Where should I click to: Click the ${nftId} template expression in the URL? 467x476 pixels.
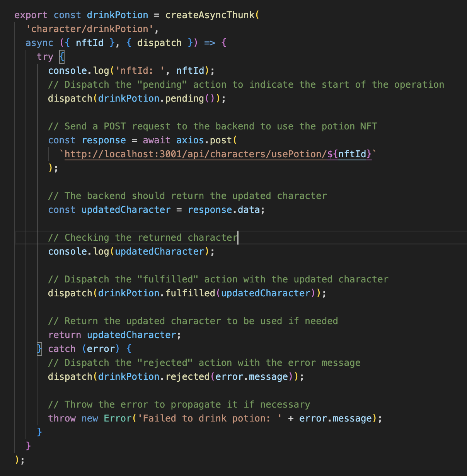pos(349,154)
